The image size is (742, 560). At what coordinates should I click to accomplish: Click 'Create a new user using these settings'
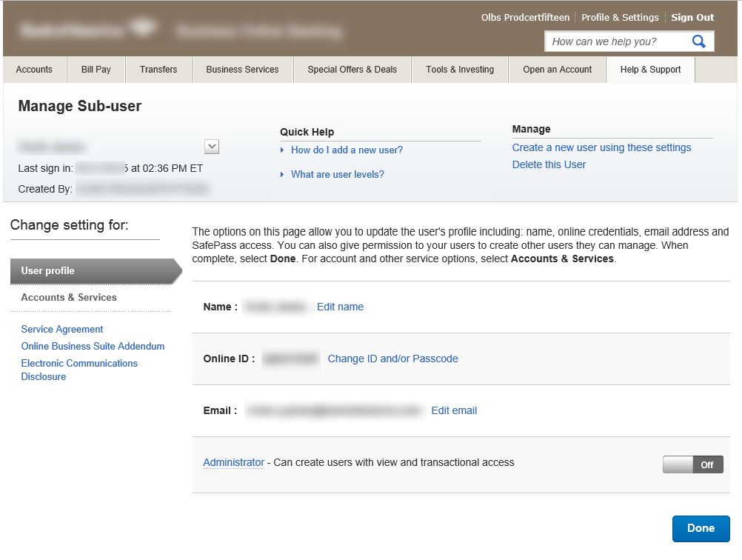(601, 147)
